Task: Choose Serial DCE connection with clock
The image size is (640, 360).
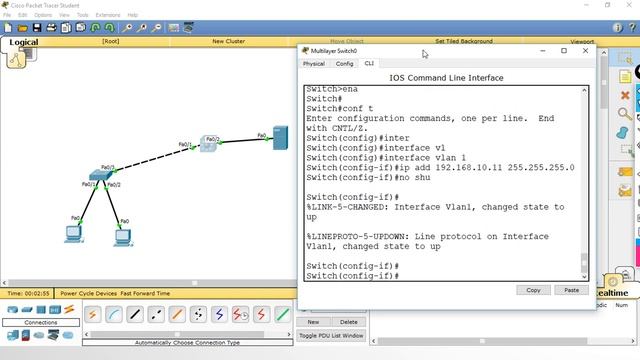Action: pos(240,314)
